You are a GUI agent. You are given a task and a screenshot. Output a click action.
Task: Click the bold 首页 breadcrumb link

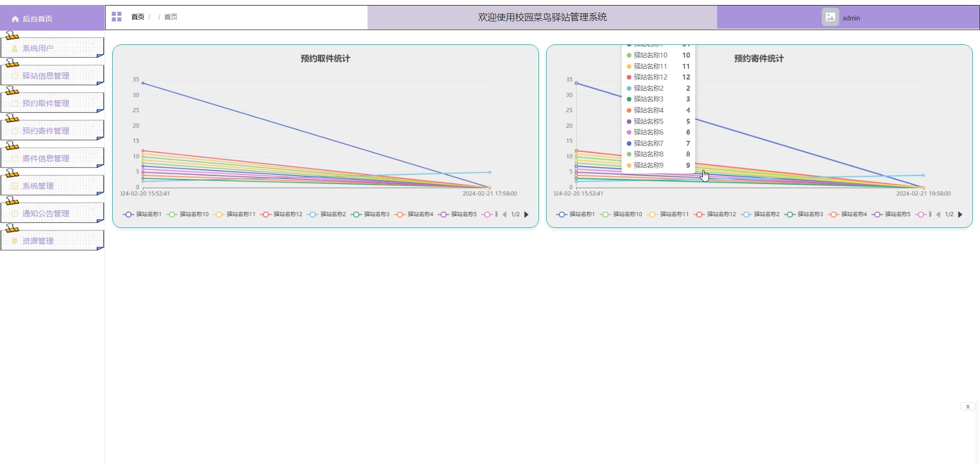click(x=138, y=17)
